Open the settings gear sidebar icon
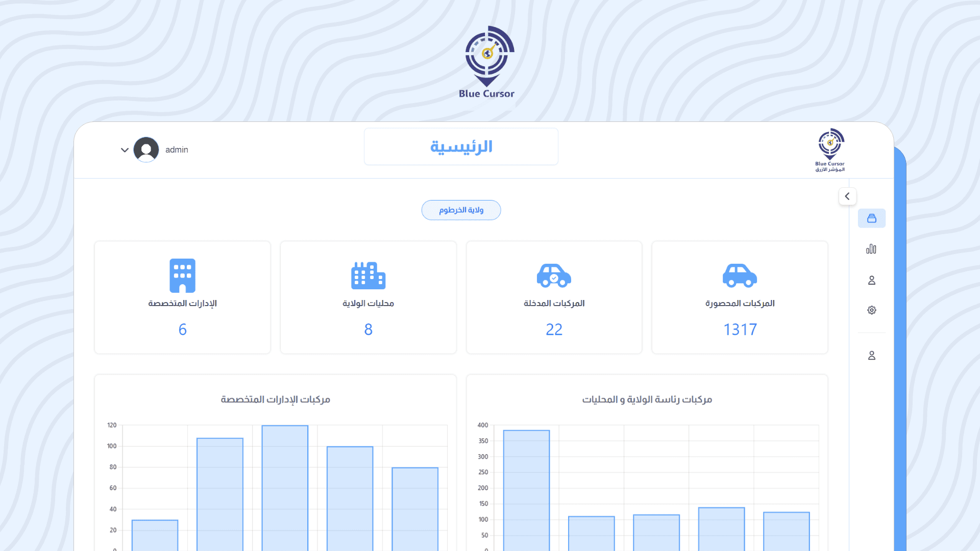Screen dimensions: 980x551 (871, 310)
